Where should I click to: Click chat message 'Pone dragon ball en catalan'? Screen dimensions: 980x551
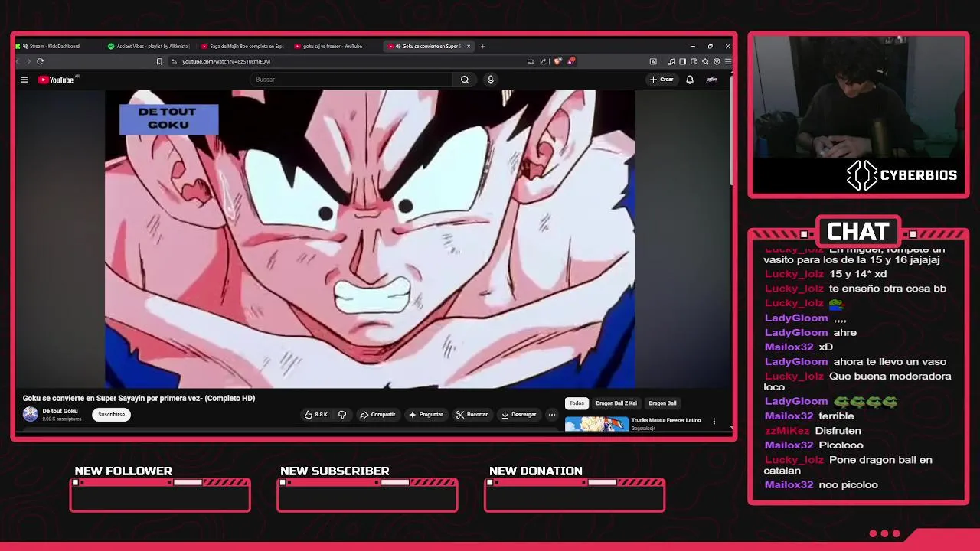click(x=848, y=465)
